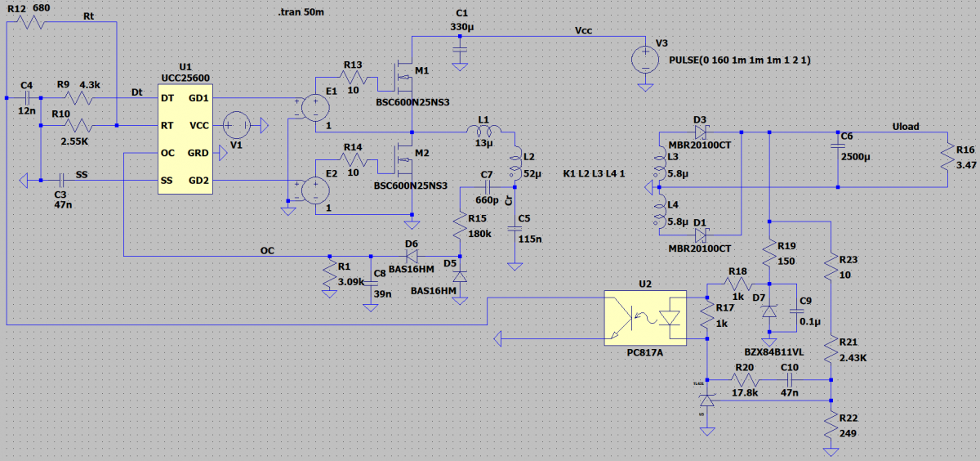Screen dimensions: 980x461
Task: Select capacitor C5 symbol
Action: [514, 230]
